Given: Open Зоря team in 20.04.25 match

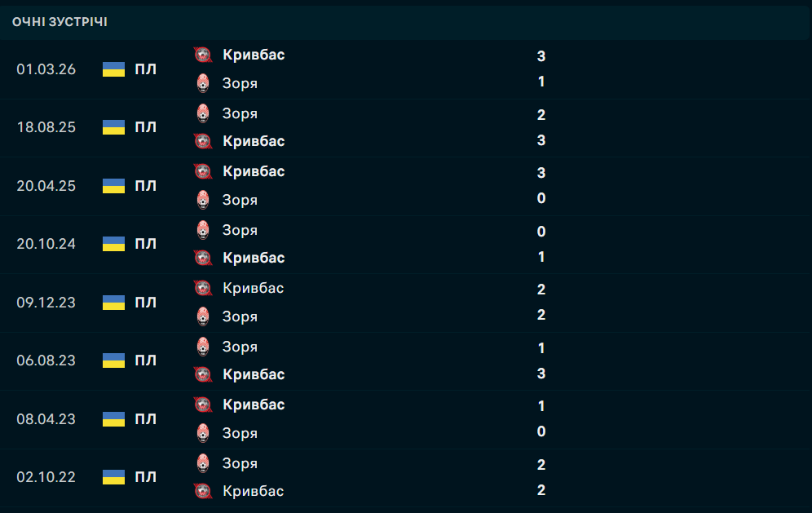Looking at the screenshot, I should coord(240,200).
